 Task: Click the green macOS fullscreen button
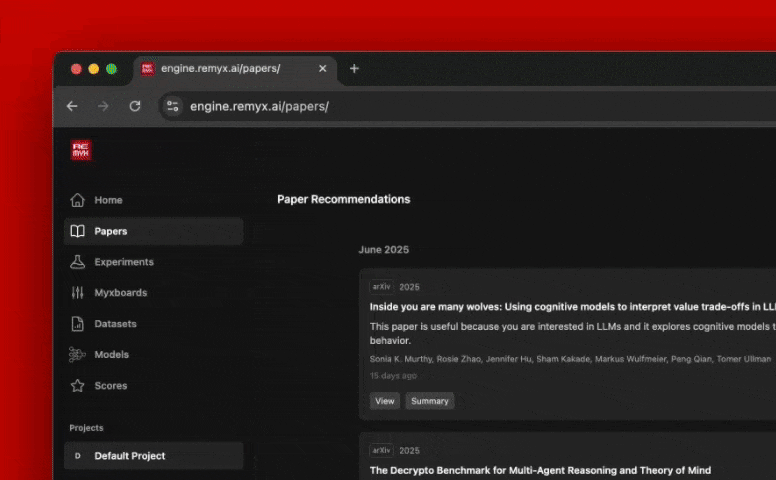click(x=111, y=69)
